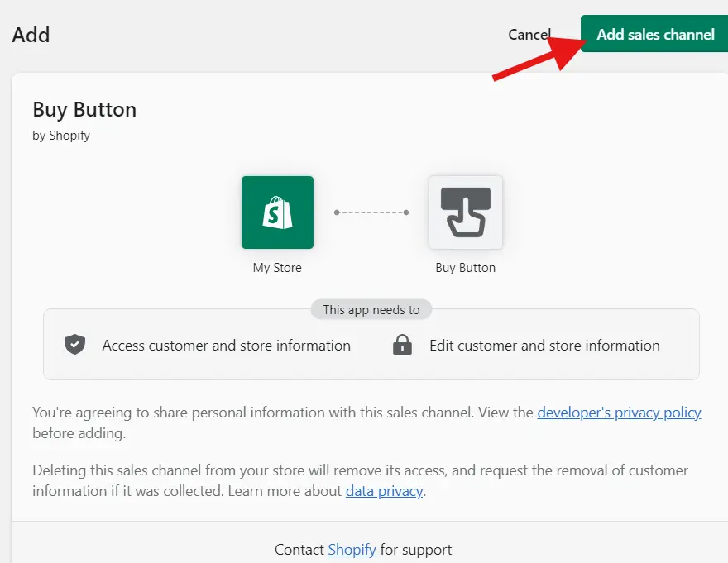Image resolution: width=728 pixels, height=563 pixels.
Task: Open the data privacy link
Action: coord(384,490)
